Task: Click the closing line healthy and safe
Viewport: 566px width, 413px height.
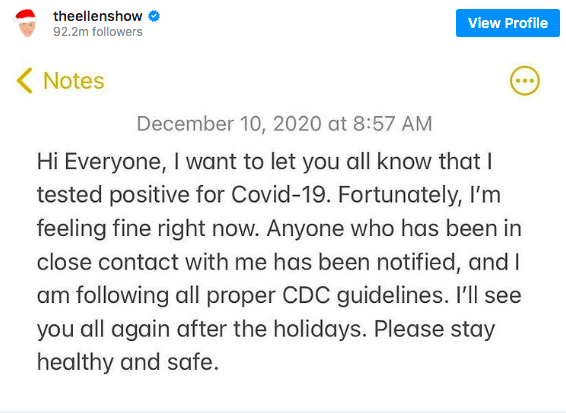Action: pyautogui.click(x=128, y=363)
